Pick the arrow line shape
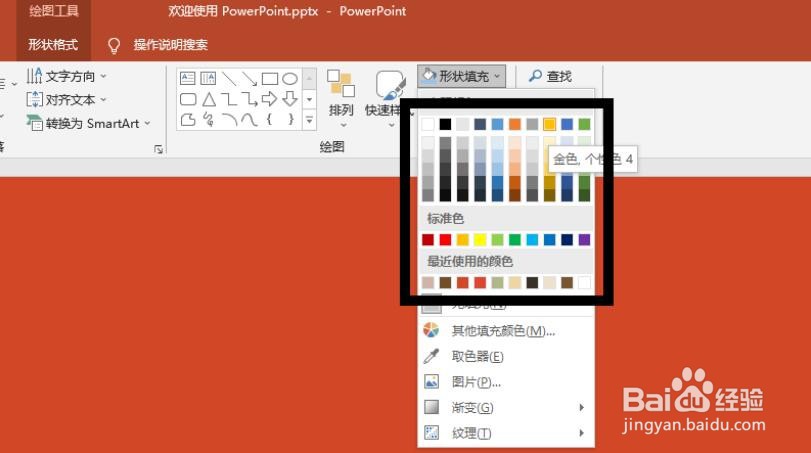This screenshot has width=811, height=453. [249, 79]
